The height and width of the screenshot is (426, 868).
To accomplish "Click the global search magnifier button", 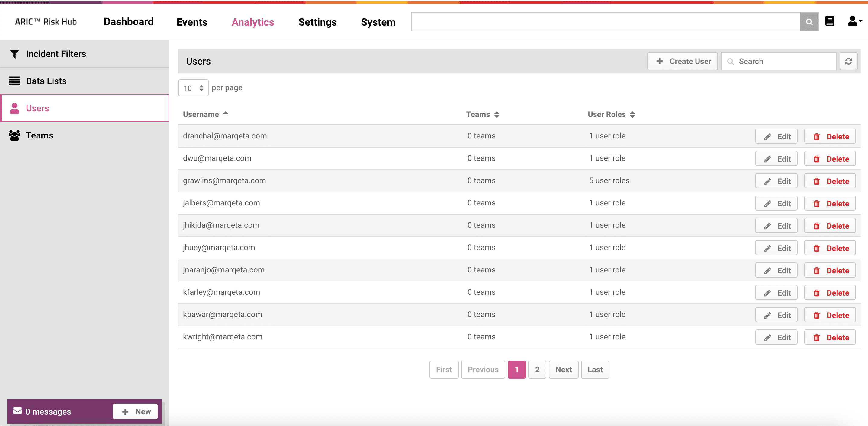I will [809, 22].
